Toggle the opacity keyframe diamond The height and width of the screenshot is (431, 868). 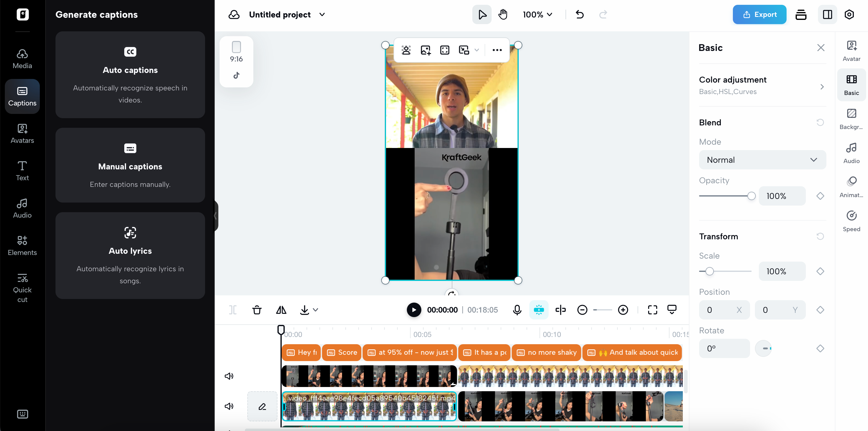[820, 196]
